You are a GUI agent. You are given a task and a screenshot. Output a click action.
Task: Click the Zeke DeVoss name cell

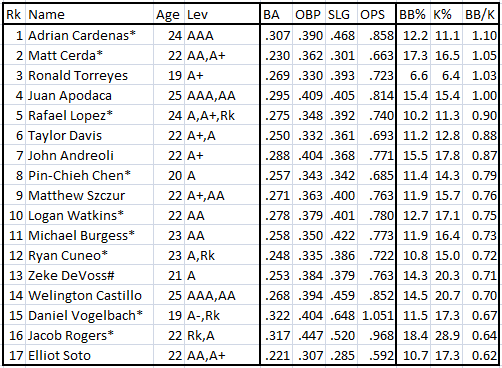click(x=89, y=275)
